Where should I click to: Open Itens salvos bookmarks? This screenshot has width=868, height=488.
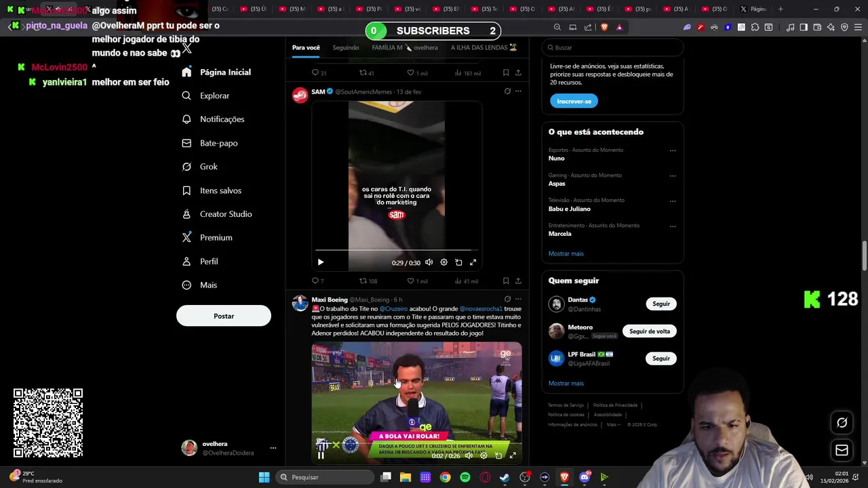point(211,190)
